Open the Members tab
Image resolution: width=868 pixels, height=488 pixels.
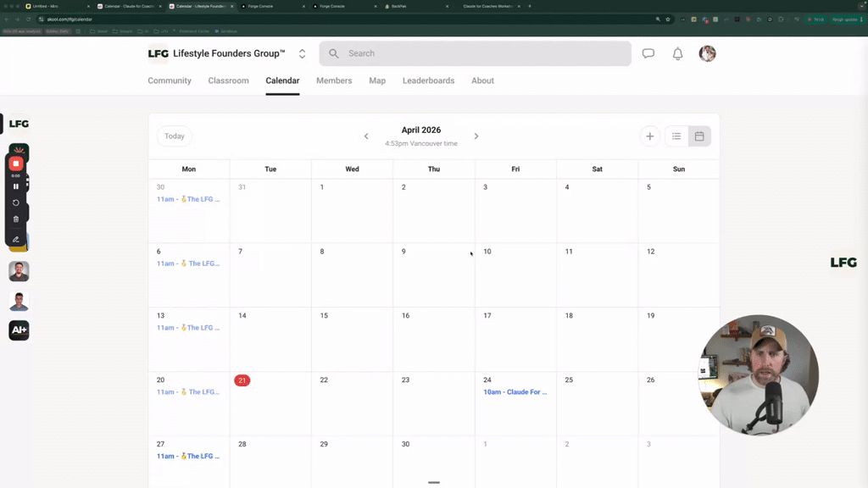(x=334, y=80)
